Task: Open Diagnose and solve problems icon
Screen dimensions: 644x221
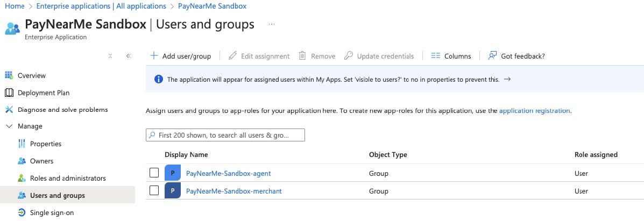Action: pyautogui.click(x=9, y=110)
